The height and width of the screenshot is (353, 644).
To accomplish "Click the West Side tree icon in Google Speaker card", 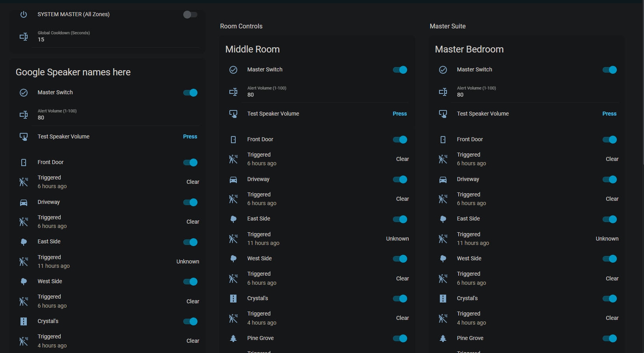I will [24, 282].
